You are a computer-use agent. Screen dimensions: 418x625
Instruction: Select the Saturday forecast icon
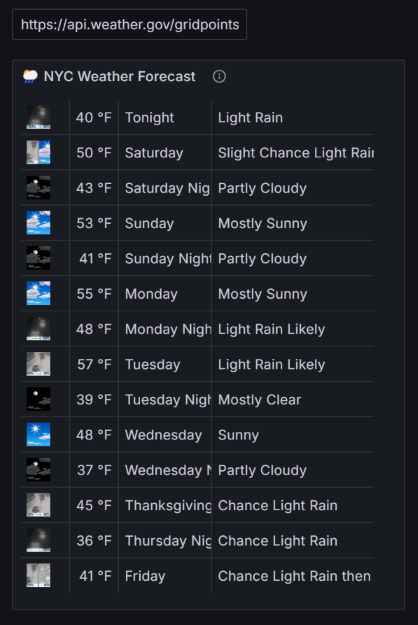click(38, 152)
